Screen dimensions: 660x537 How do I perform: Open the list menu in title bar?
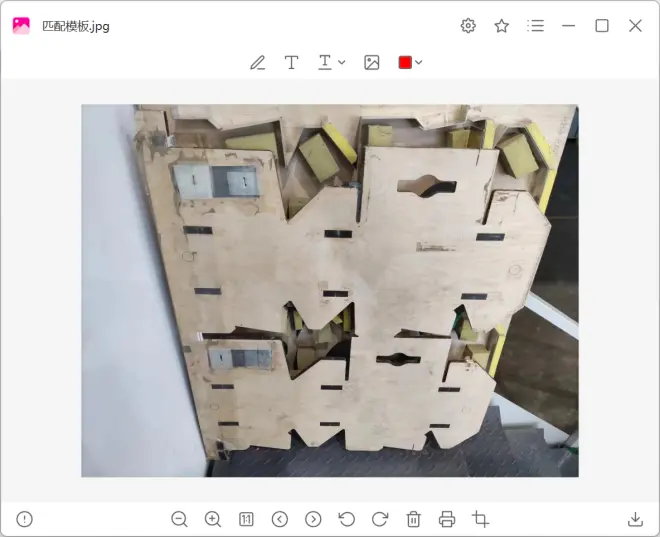tap(536, 26)
